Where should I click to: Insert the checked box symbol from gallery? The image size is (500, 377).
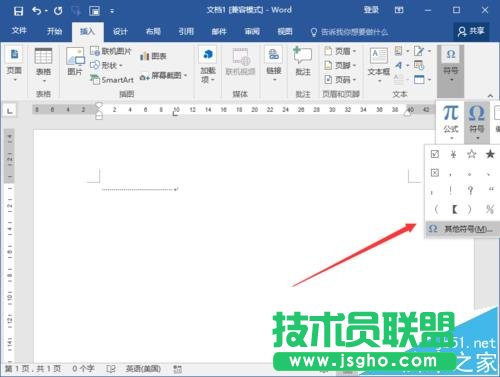click(x=435, y=154)
